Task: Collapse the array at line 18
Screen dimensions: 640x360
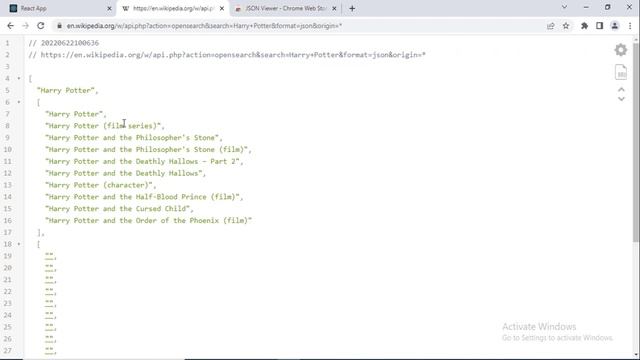Action: click(19, 244)
